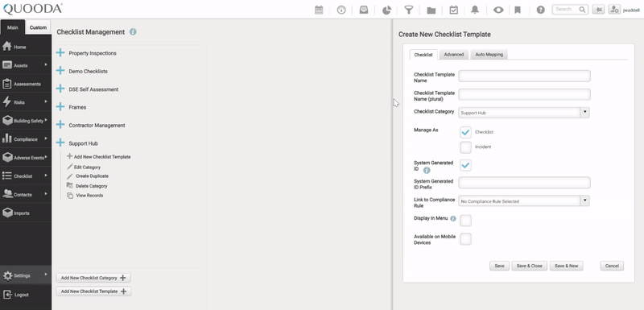The width and height of the screenshot is (644, 310).
Task: Open the pie chart reports icon
Action: click(x=386, y=10)
